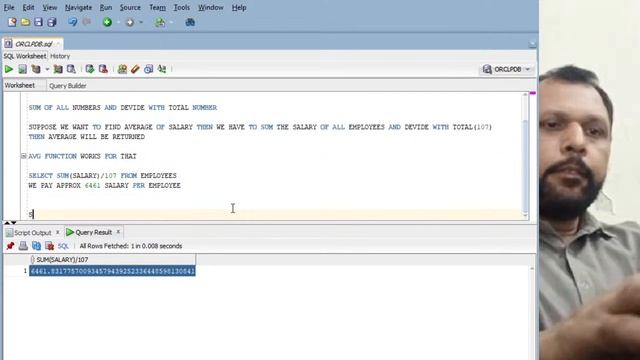Open the SQL Worksheet toolbar icon
This screenshot has height=360, width=640.
[160, 22]
